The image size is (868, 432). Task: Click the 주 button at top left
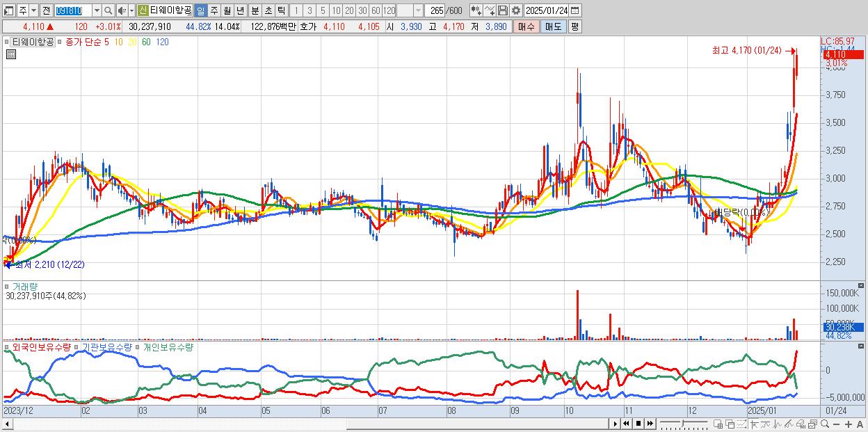click(x=23, y=10)
